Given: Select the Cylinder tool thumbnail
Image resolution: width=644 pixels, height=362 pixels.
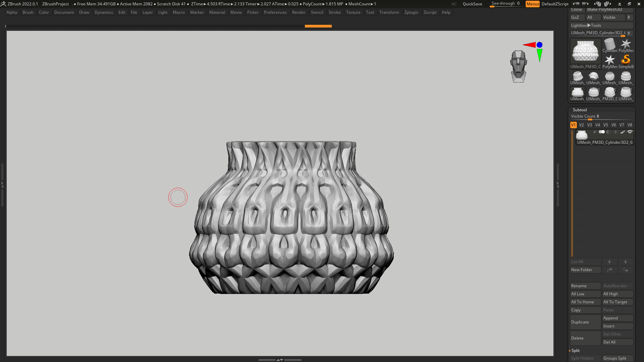Looking at the screenshot, I should pyautogui.click(x=609, y=45).
